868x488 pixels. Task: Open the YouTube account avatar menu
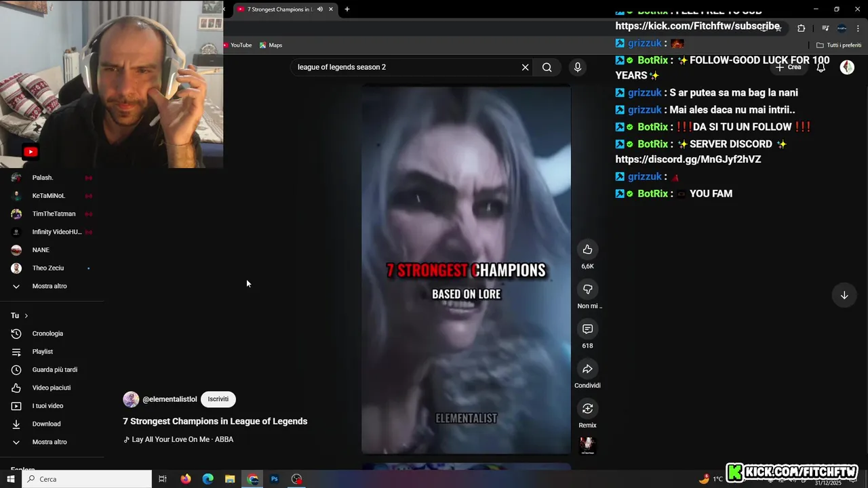(847, 67)
